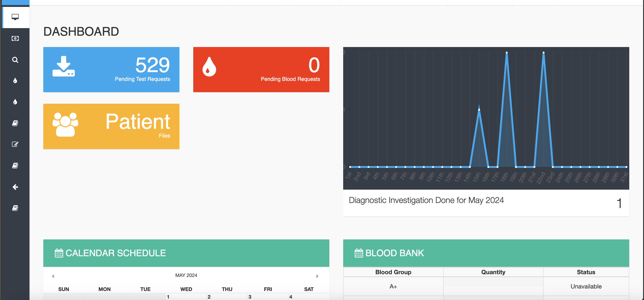Screen dimensions: 644x300
Task: Click the back arrow sidebar icon
Action: (15, 187)
